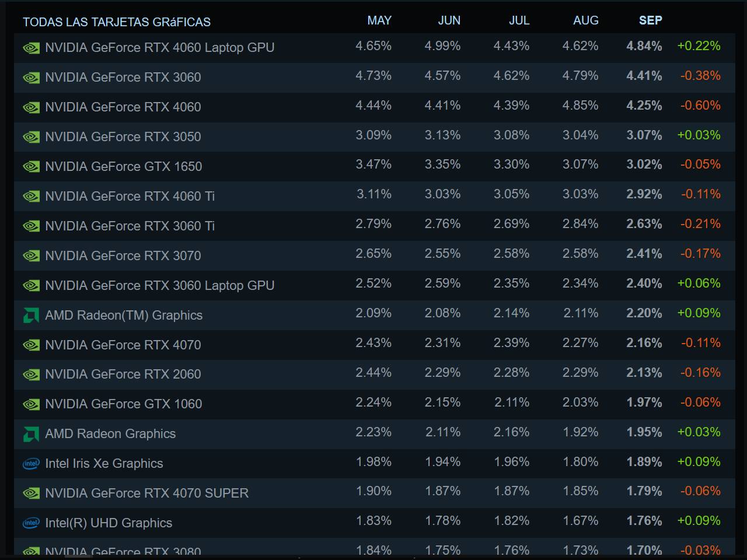The image size is (747, 560).
Task: Open the NVIDIA GeForce RTX 4060 Ti row
Action: pos(130,196)
